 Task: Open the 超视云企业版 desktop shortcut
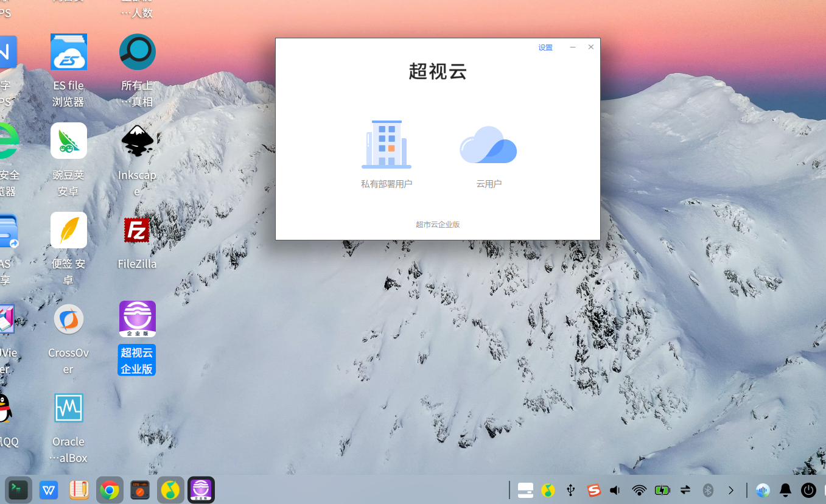pos(137,318)
